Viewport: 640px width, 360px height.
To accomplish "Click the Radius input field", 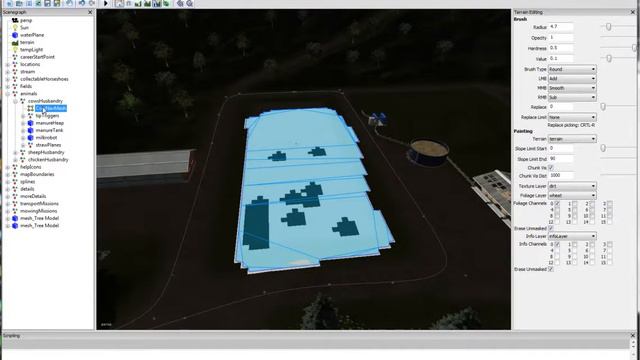I will [560, 27].
